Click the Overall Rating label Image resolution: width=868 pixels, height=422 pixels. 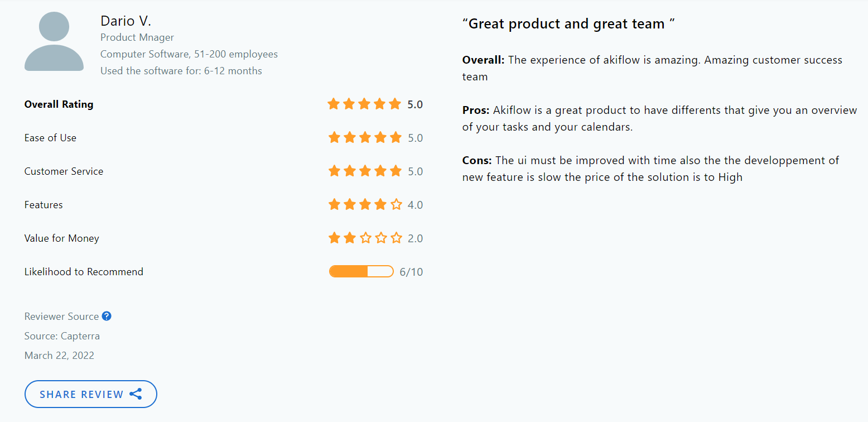[x=59, y=104]
